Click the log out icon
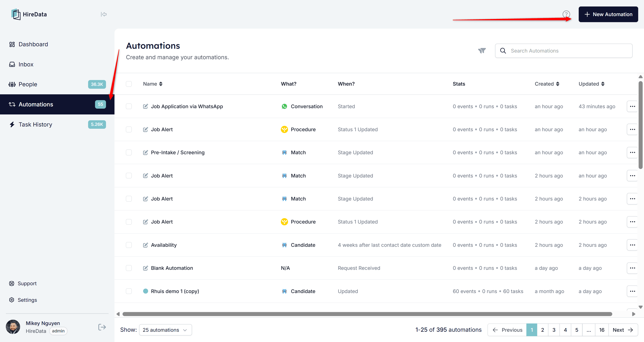 coord(102,327)
